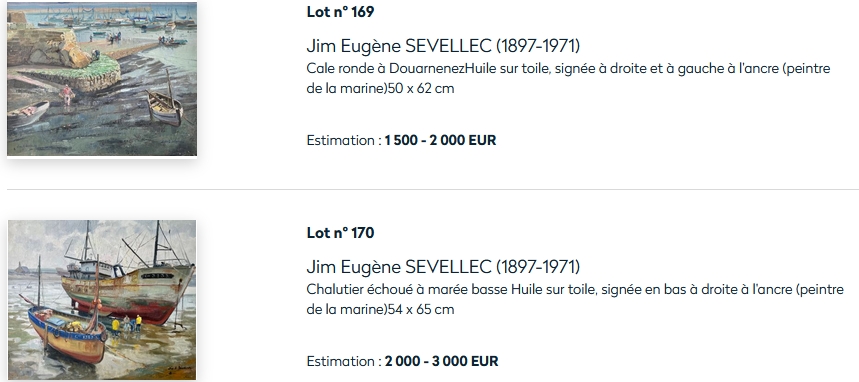The image size is (859, 382).
Task: Open the Jim Eugène SEVELLEC title of lot 169
Action: tap(443, 46)
